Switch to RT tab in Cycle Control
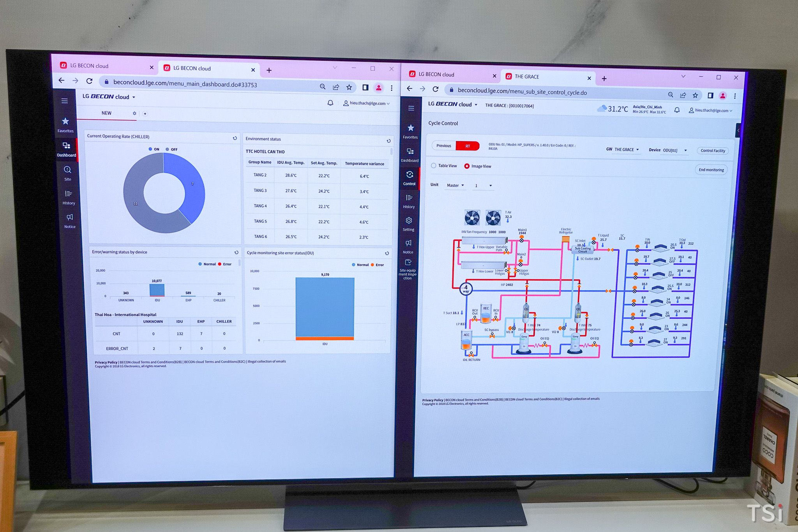 (468, 147)
